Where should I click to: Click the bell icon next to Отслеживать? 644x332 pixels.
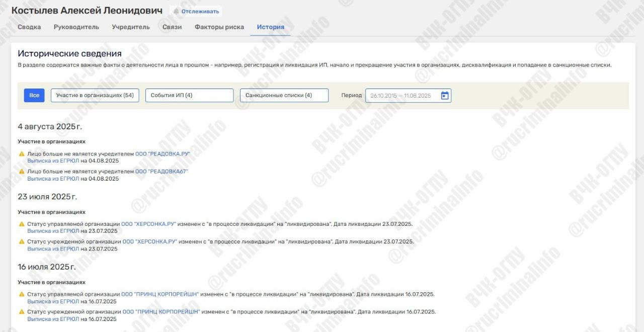tap(176, 11)
